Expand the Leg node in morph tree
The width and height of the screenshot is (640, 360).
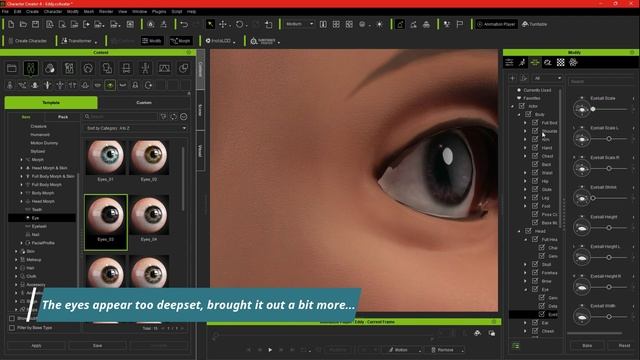[525, 198]
